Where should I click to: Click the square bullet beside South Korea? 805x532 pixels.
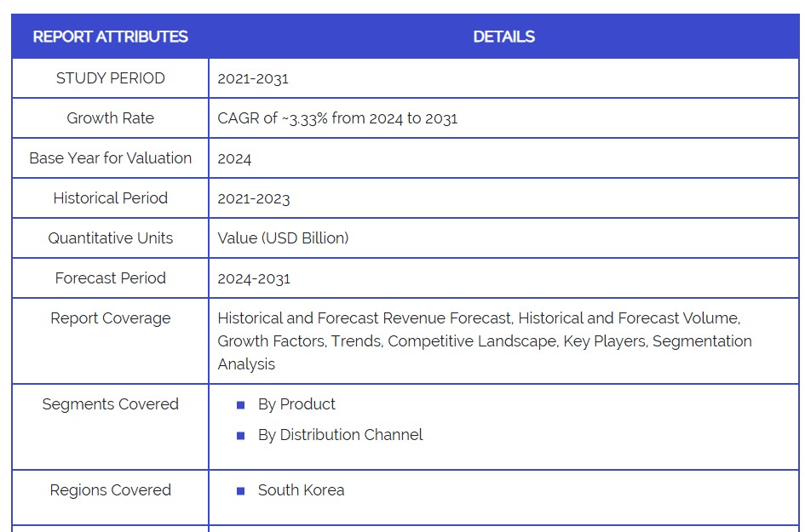coord(240,491)
